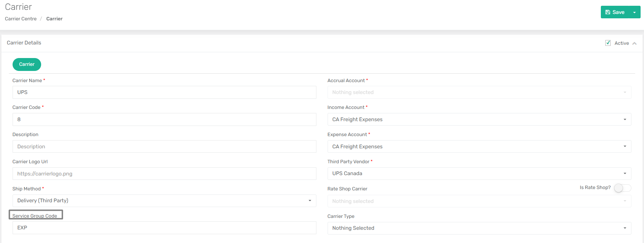Click the Is Rate Shop? label

pos(595,187)
